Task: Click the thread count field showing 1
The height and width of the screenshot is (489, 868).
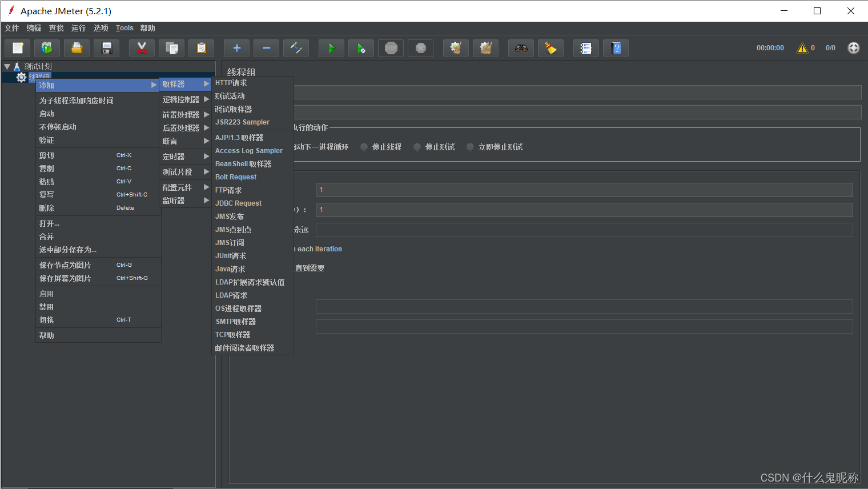Action: pos(584,190)
